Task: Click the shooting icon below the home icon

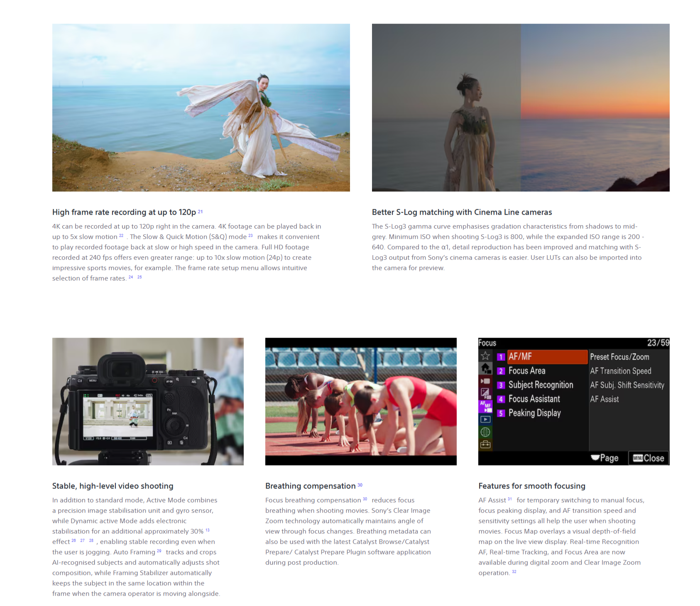Action: pos(485,380)
